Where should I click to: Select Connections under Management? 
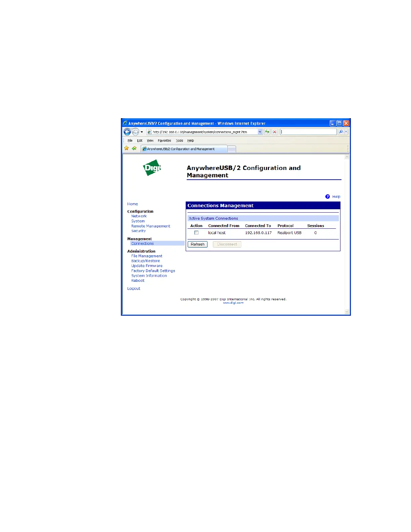pos(143,243)
